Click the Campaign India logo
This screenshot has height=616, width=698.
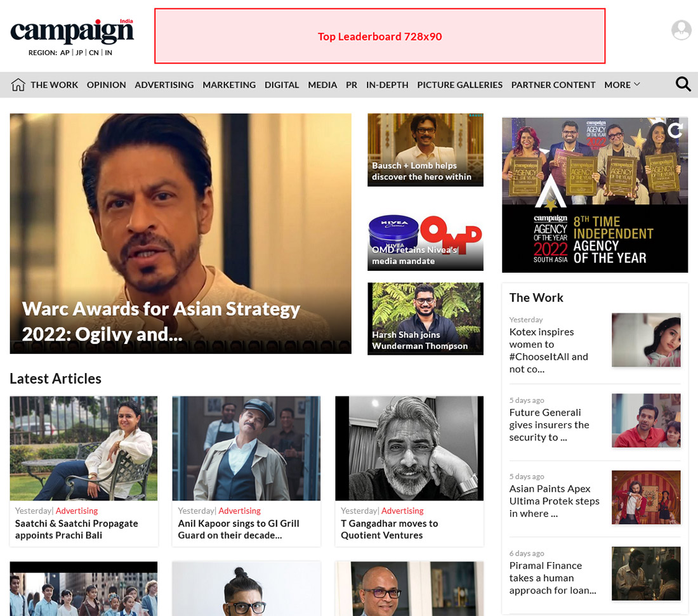(x=72, y=31)
